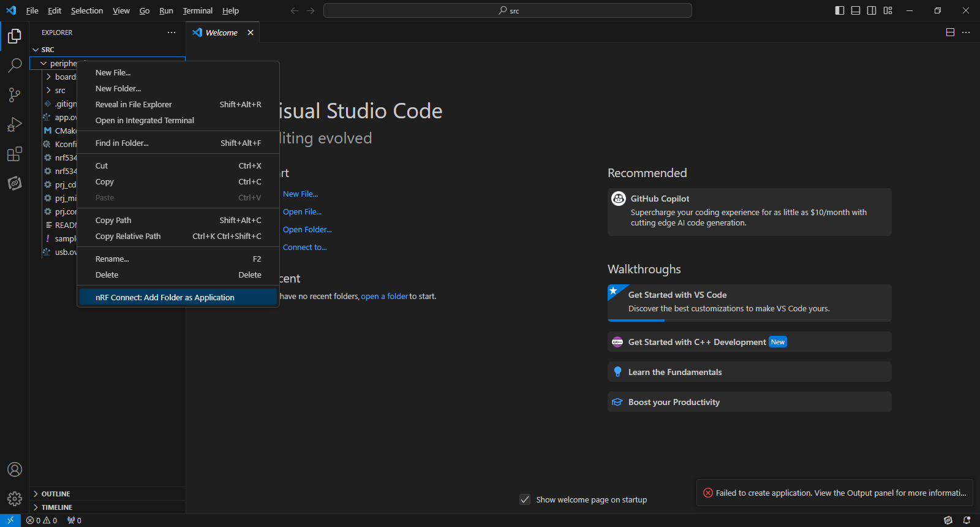The image size is (980, 527).
Task: Choose Open in Integrated Terminal
Action: (x=145, y=121)
